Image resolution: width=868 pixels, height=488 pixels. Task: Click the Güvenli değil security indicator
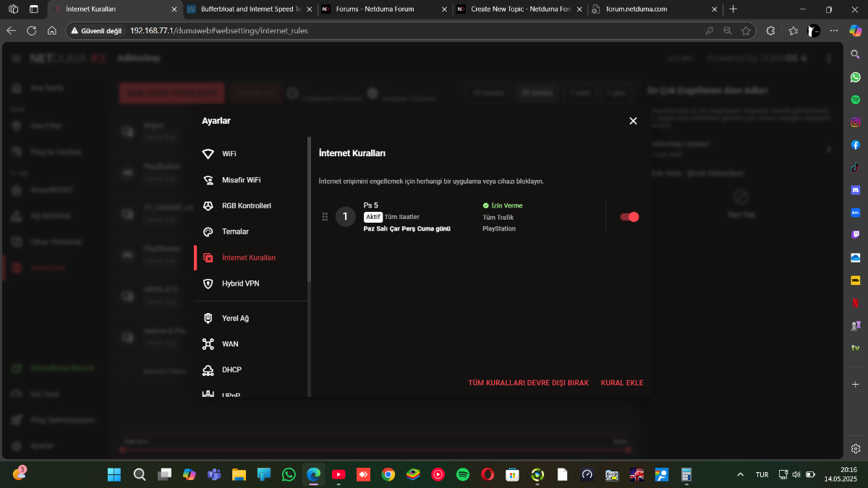[95, 31]
